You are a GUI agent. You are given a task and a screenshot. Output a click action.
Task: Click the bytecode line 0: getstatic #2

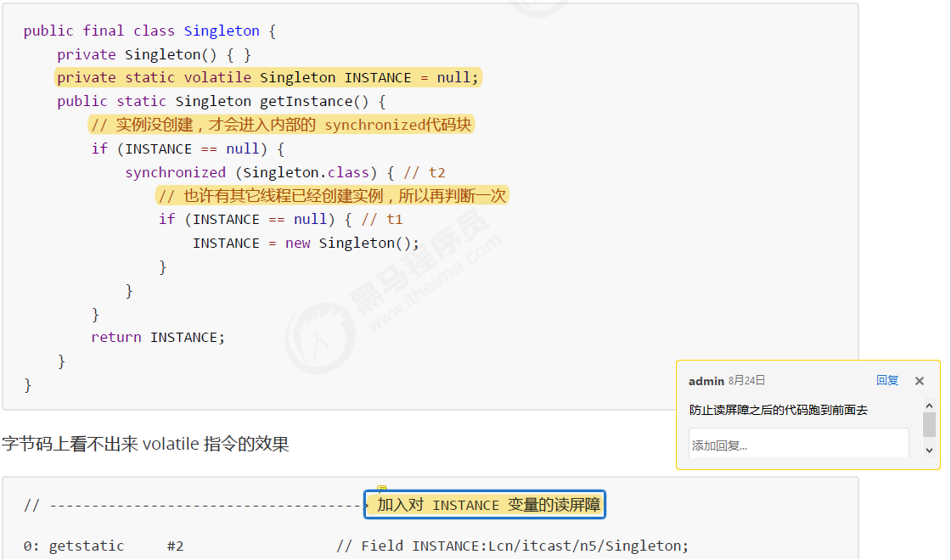point(104,546)
